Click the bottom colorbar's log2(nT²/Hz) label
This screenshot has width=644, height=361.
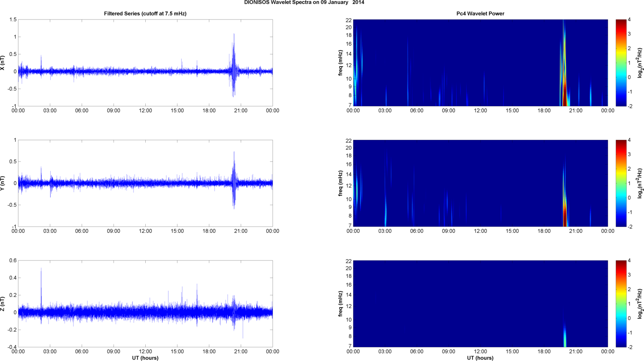[640, 304]
